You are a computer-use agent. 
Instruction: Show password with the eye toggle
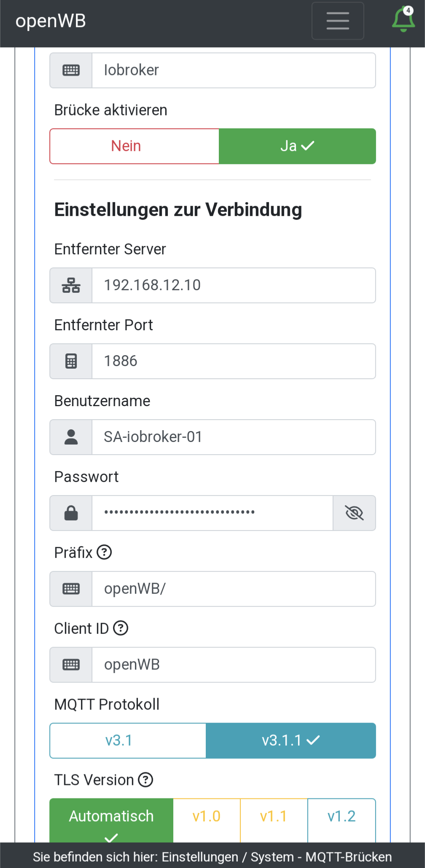pyautogui.click(x=354, y=513)
